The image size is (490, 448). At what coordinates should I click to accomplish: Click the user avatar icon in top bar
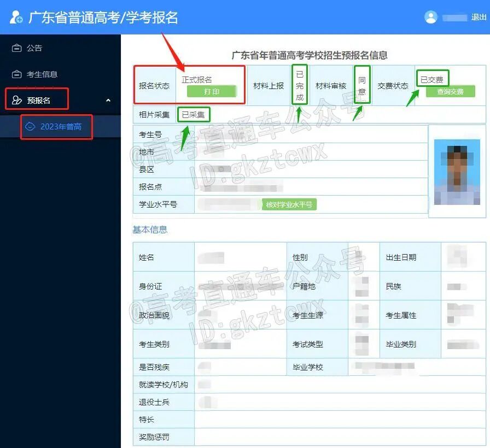point(431,17)
